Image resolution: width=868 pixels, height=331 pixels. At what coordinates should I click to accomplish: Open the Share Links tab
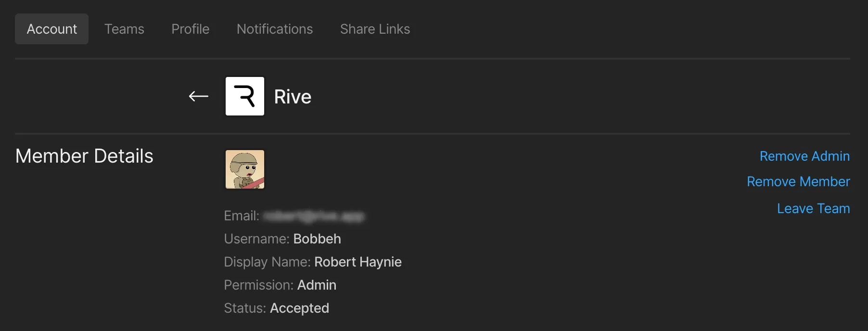pos(375,29)
